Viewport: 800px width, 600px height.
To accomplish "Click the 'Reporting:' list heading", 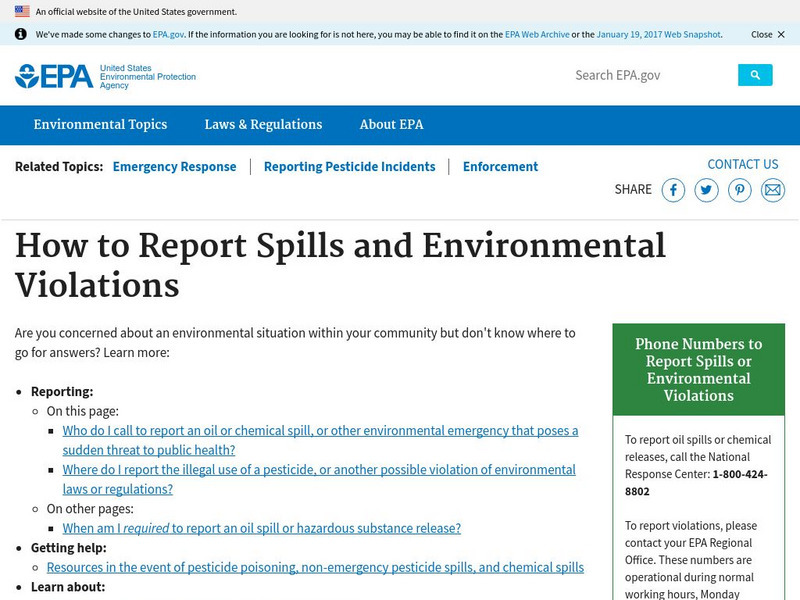I will [62, 392].
